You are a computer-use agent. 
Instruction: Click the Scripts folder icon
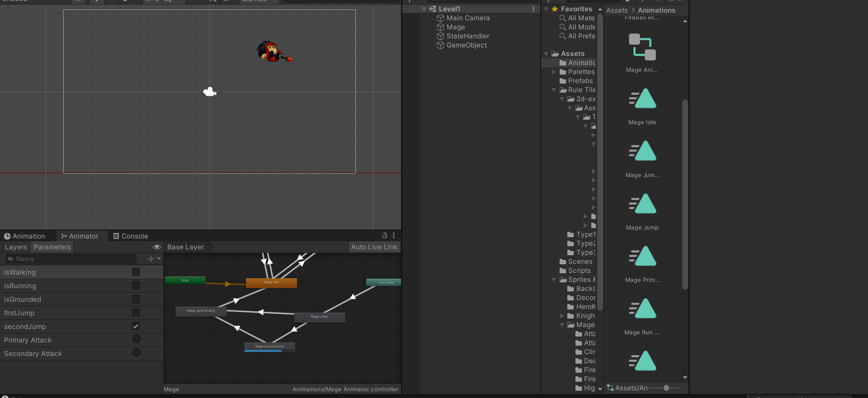tap(563, 271)
